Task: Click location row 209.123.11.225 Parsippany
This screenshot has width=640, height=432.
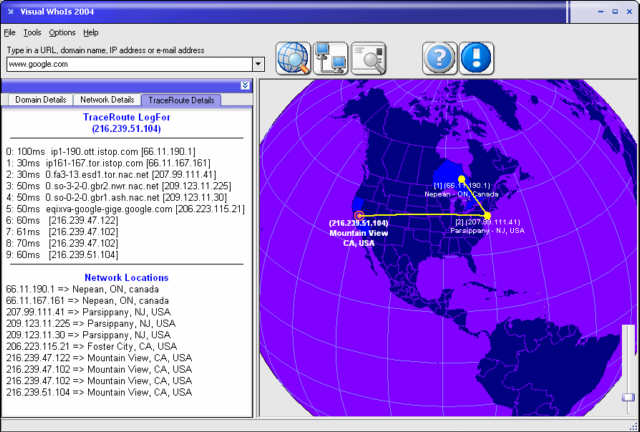Action: click(91, 323)
